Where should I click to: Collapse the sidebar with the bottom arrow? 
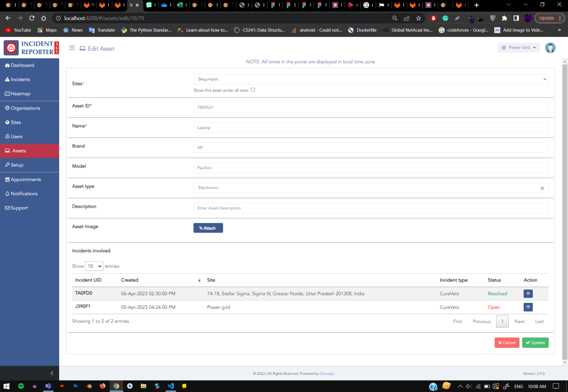coord(52,373)
